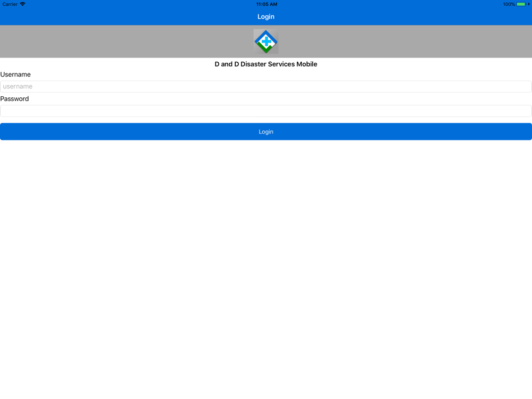Tap the Carrier label in status bar

coord(10,4)
